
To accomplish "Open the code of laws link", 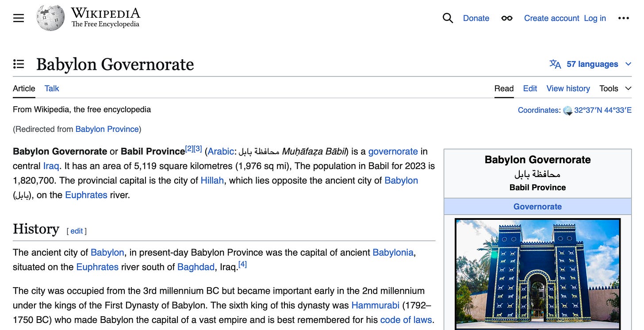I will 406,320.
